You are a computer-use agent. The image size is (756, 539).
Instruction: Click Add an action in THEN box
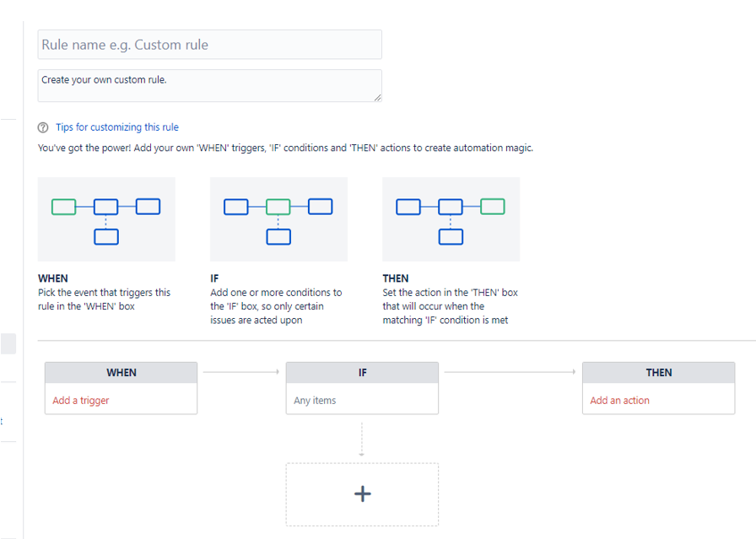pos(619,401)
